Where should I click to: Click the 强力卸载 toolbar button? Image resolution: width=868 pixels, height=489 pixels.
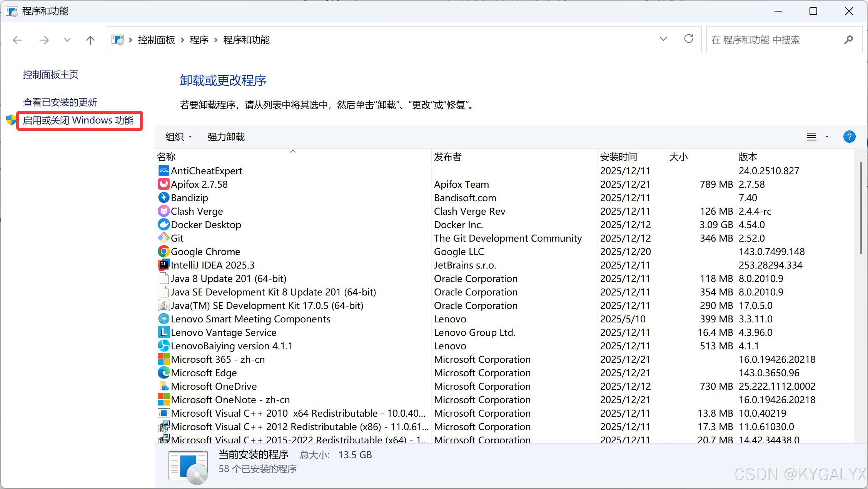(x=226, y=137)
